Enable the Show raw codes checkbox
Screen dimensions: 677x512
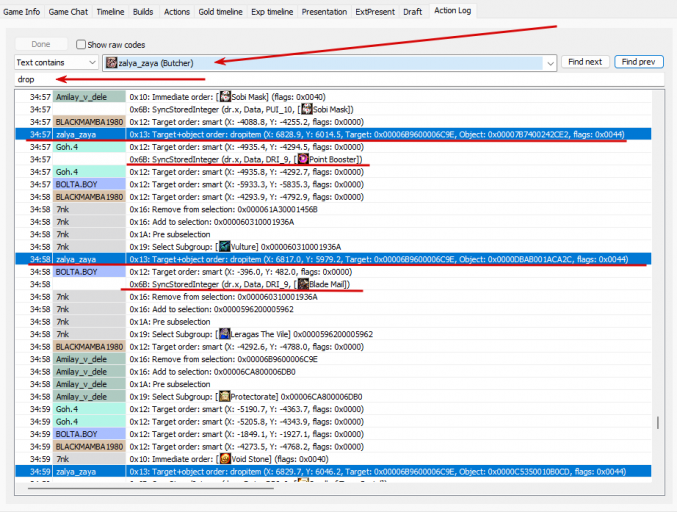(80, 44)
